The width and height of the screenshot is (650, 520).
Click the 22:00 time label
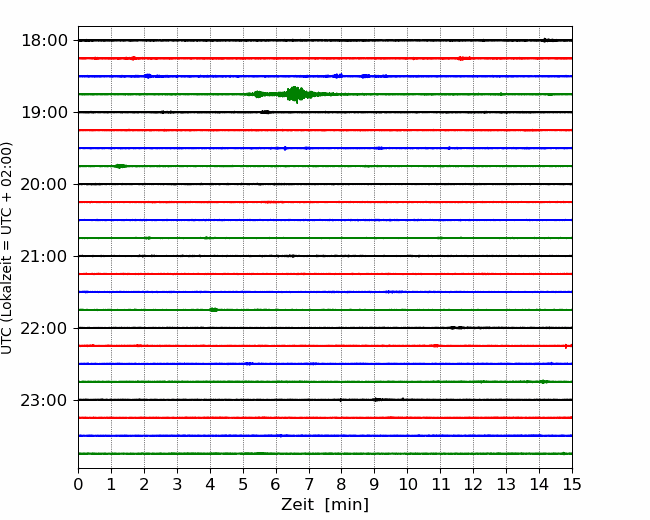click(x=44, y=328)
